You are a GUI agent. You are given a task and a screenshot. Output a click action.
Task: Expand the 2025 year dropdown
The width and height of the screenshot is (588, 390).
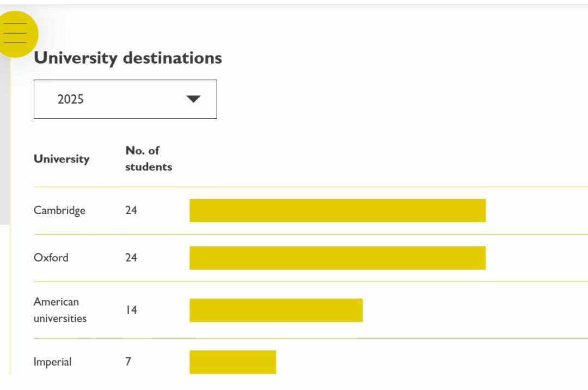125,99
